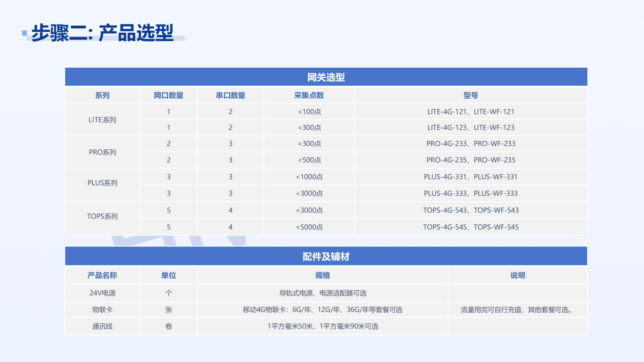This screenshot has width=644, height=362.
Task: Click the unit cell 个
Action: [x=169, y=293]
